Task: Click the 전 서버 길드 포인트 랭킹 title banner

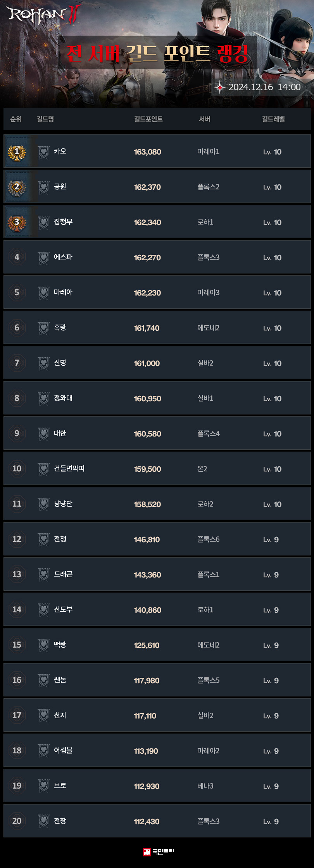Action: click(x=157, y=53)
